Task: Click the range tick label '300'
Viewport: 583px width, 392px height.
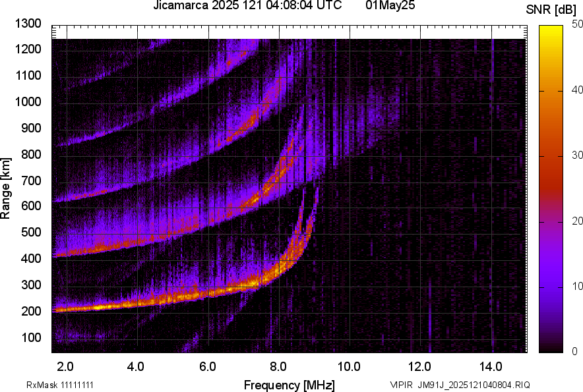Action: [x=31, y=285]
